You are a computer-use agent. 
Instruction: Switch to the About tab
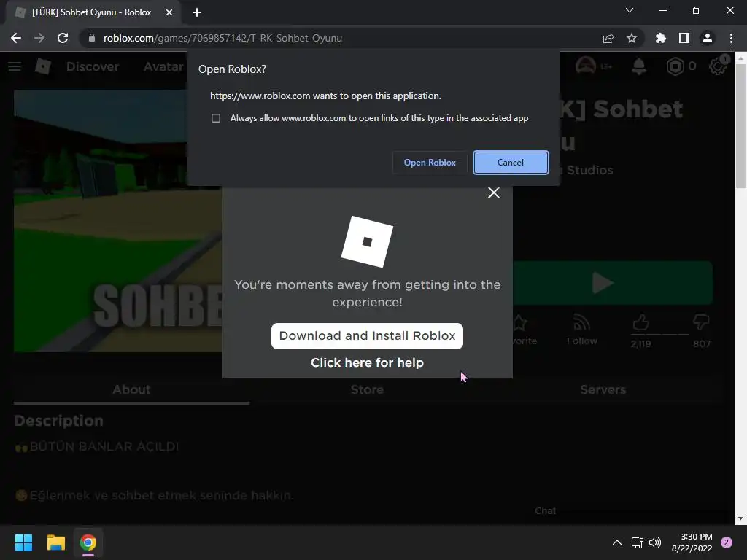tap(131, 389)
